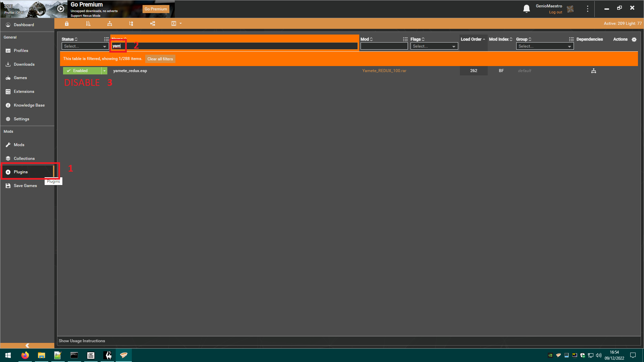
Task: Click Show Usage Instructions
Action: 82,341
